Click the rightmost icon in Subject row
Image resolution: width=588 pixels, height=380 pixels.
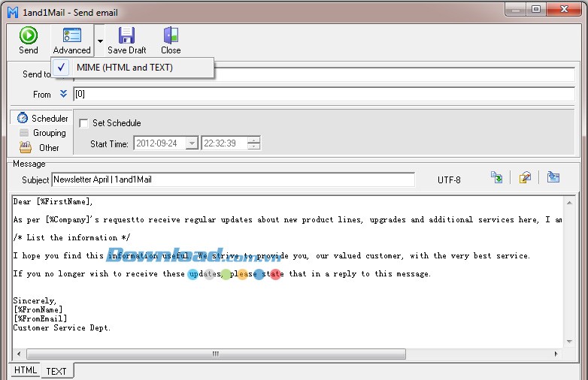(553, 177)
